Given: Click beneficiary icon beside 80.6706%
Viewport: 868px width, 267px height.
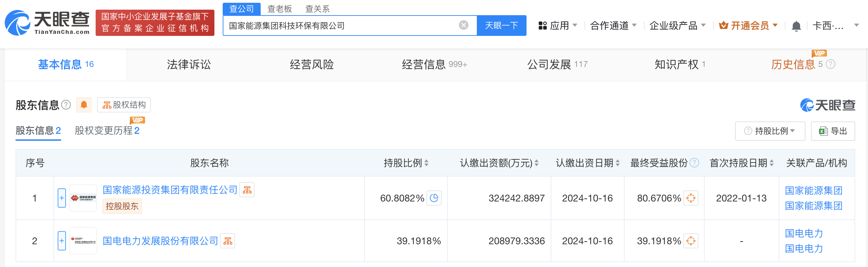Looking at the screenshot, I should pos(691,198).
